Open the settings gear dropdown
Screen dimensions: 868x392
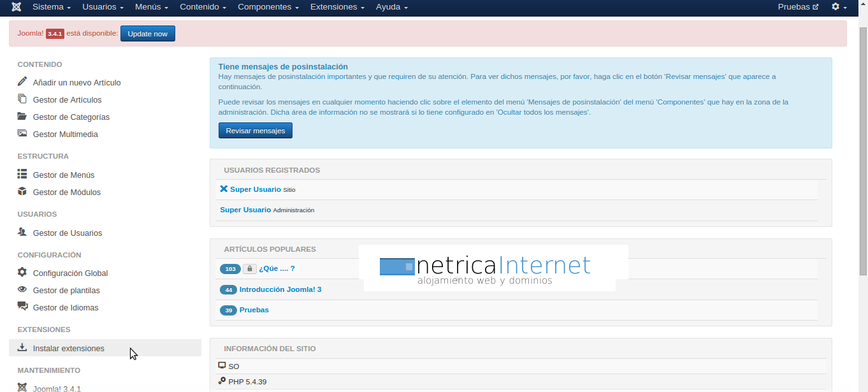(839, 7)
